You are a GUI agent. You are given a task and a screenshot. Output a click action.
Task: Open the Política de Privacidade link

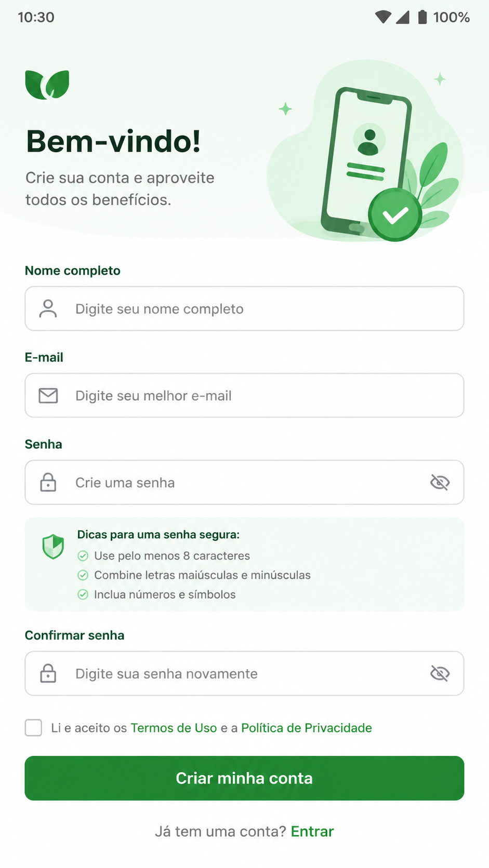coord(307,728)
